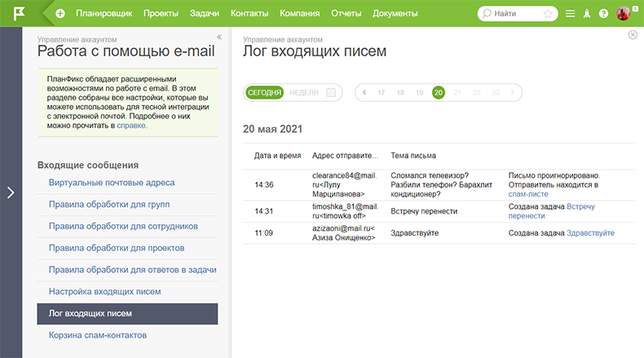
Task: Click the 14:31 time cell
Action: pos(264,211)
